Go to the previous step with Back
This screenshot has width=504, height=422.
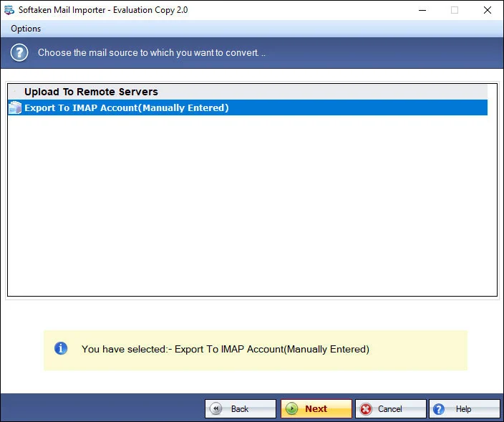click(x=241, y=409)
